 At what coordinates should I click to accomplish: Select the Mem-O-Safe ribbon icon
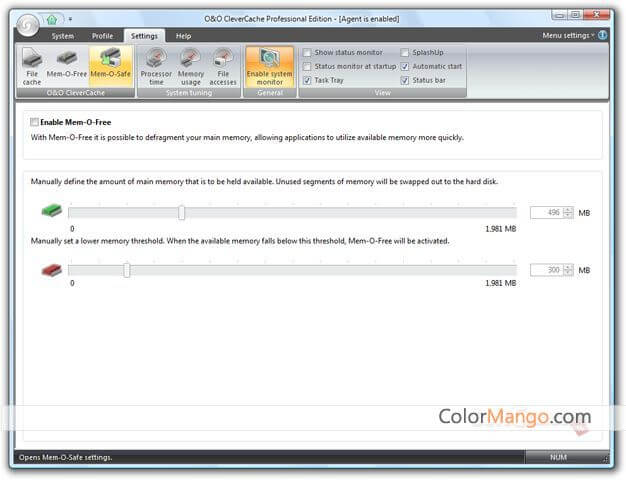110,64
